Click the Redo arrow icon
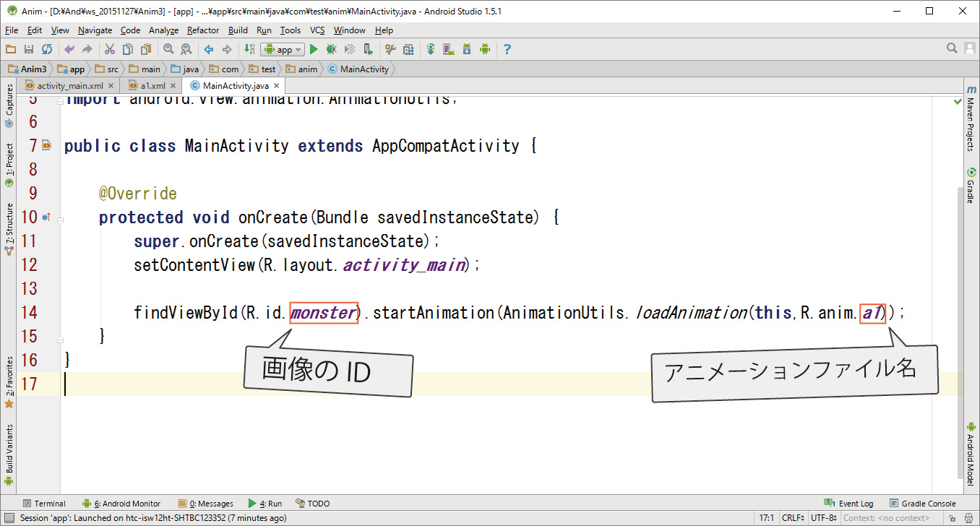This screenshot has width=980, height=526. click(x=87, y=49)
